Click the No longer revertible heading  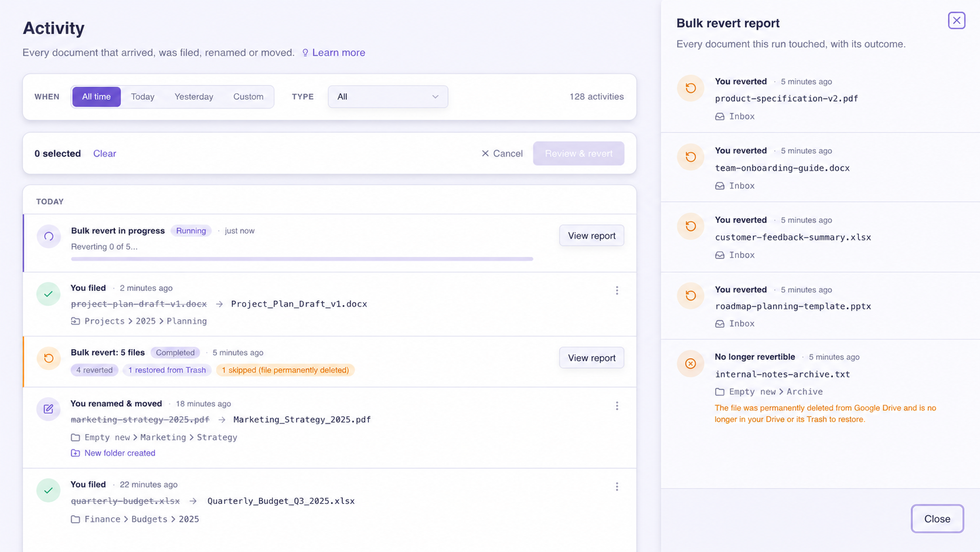pos(755,357)
